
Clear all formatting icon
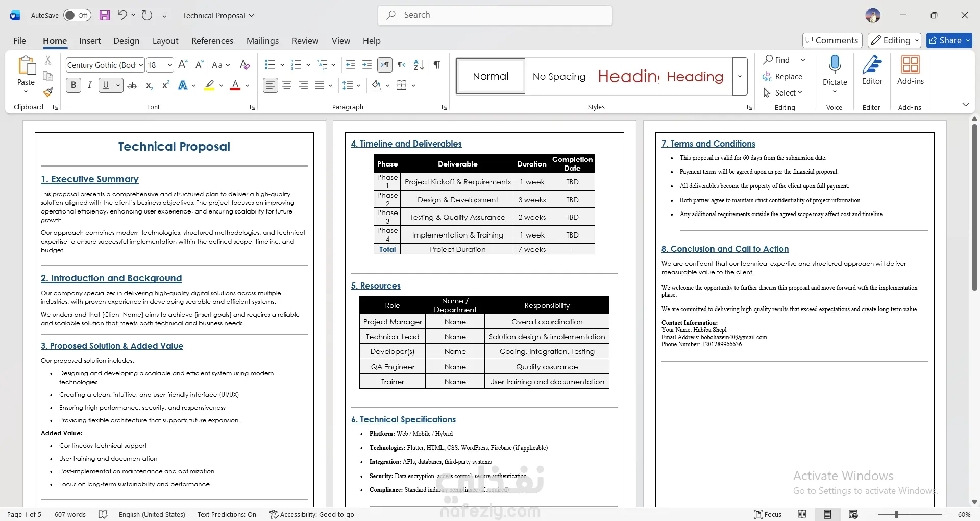click(x=245, y=65)
